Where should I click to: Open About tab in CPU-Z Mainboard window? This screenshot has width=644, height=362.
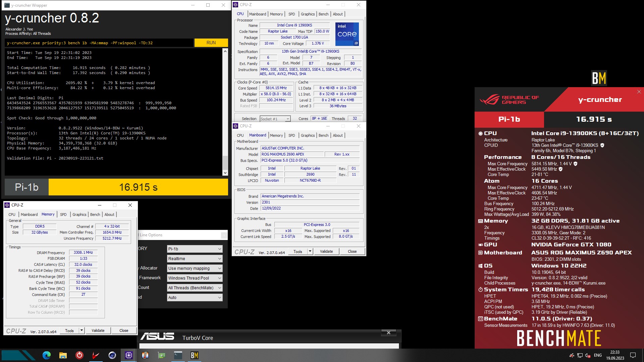tap(338, 135)
